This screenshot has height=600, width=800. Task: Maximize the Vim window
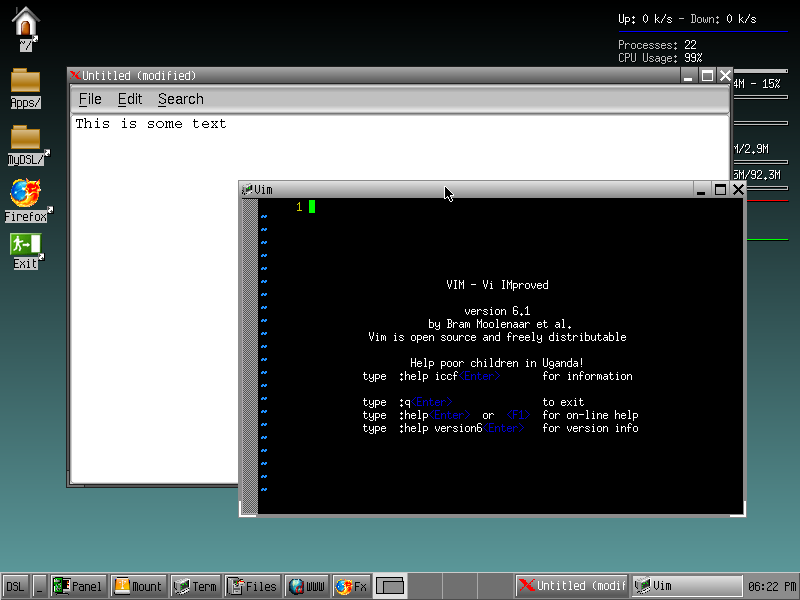(x=720, y=190)
